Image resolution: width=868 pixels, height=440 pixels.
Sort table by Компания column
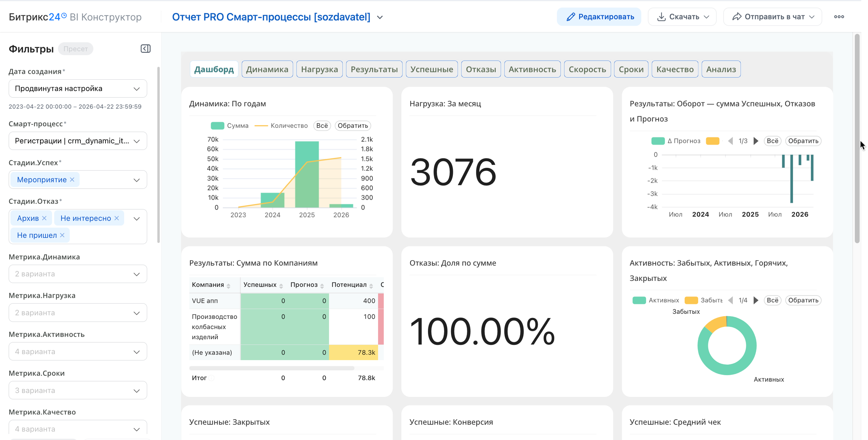(x=228, y=286)
